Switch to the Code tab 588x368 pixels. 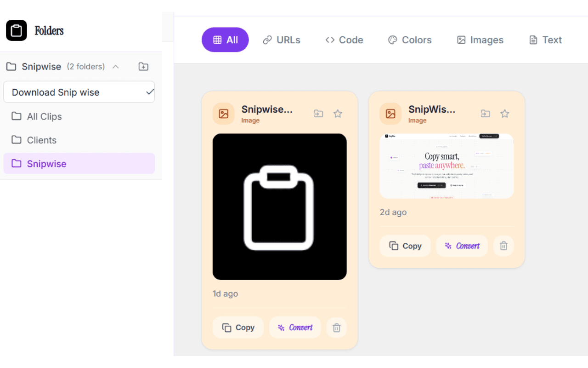tap(344, 40)
